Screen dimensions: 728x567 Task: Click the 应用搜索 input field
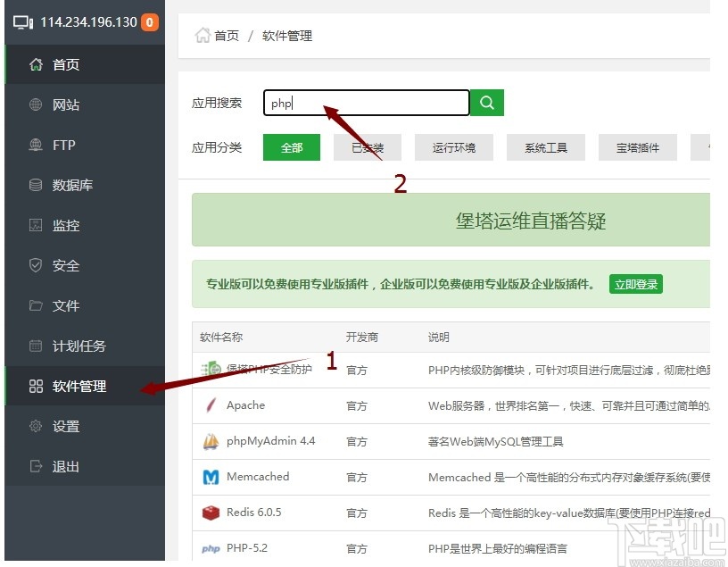[x=366, y=103]
